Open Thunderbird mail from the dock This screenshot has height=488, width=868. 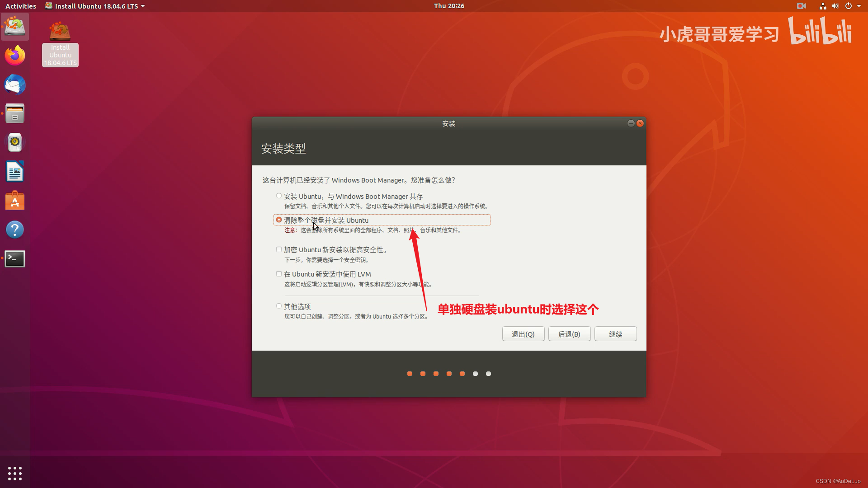tap(15, 84)
